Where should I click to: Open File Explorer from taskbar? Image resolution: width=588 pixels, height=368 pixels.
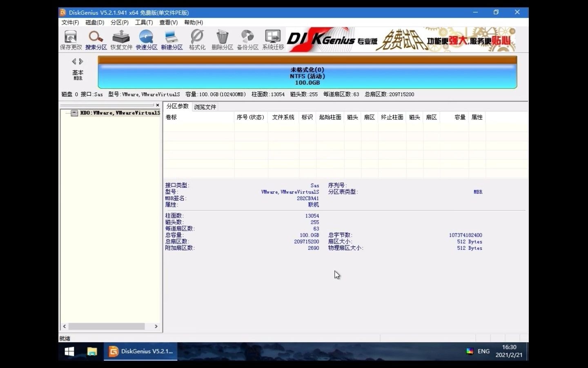[92, 352]
